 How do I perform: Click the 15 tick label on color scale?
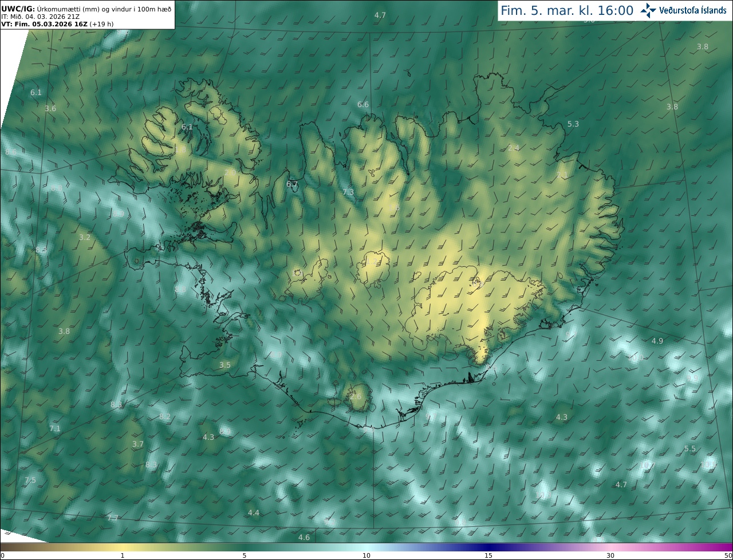click(x=488, y=555)
